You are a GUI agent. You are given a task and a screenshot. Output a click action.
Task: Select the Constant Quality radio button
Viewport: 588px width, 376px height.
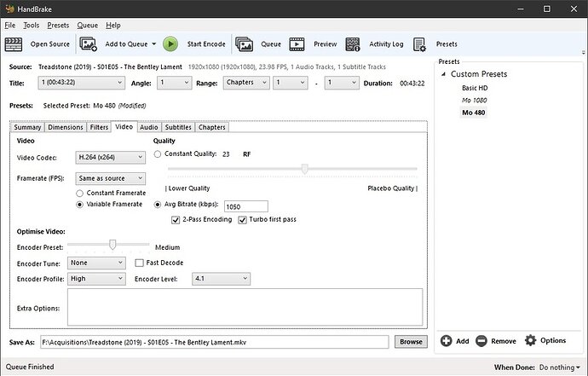(x=158, y=154)
